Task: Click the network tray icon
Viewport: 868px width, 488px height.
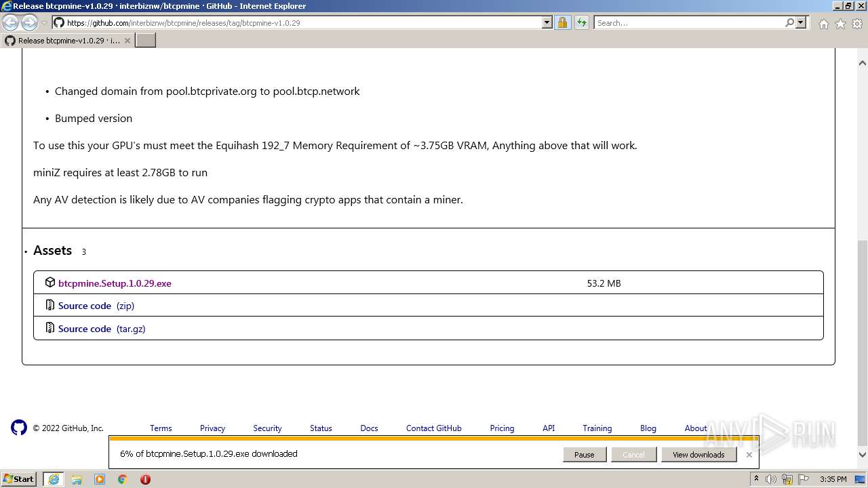Action: coord(786,479)
